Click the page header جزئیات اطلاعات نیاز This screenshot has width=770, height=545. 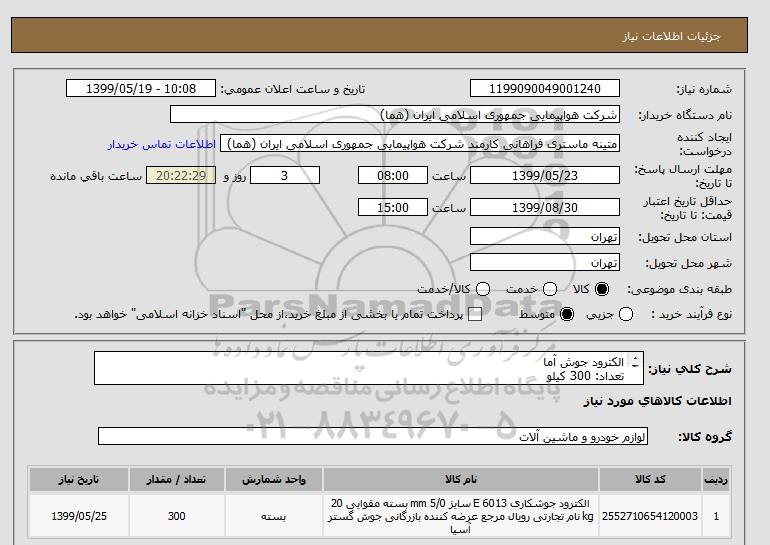671,36
